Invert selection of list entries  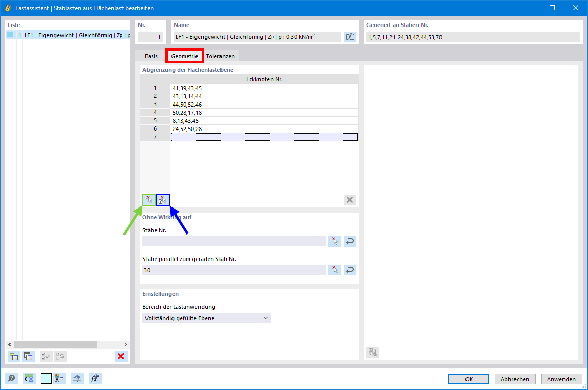tap(60, 356)
